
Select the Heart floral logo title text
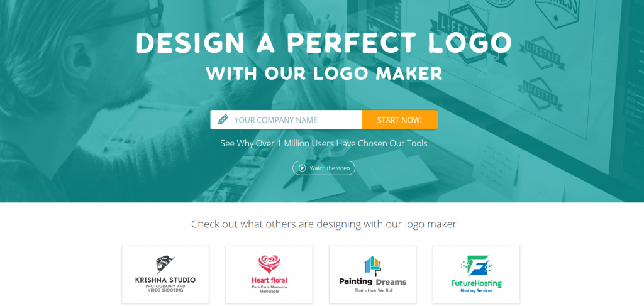(x=269, y=280)
